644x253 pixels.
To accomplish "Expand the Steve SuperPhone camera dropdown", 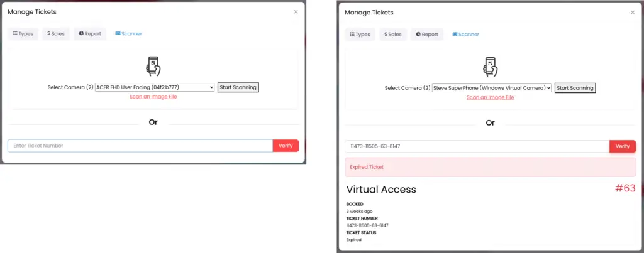I will (x=492, y=88).
